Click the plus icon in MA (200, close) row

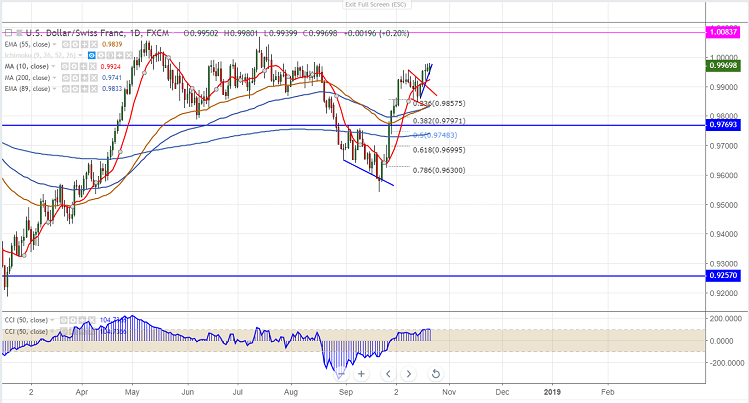click(85, 78)
